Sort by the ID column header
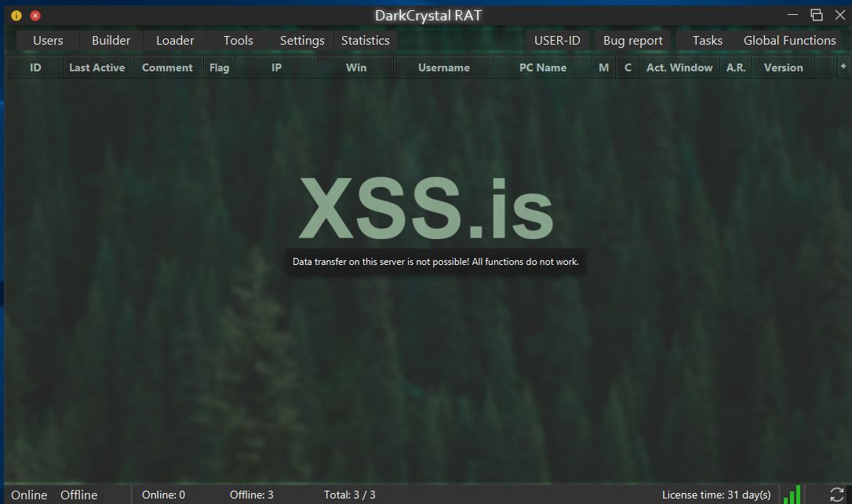 (35, 67)
